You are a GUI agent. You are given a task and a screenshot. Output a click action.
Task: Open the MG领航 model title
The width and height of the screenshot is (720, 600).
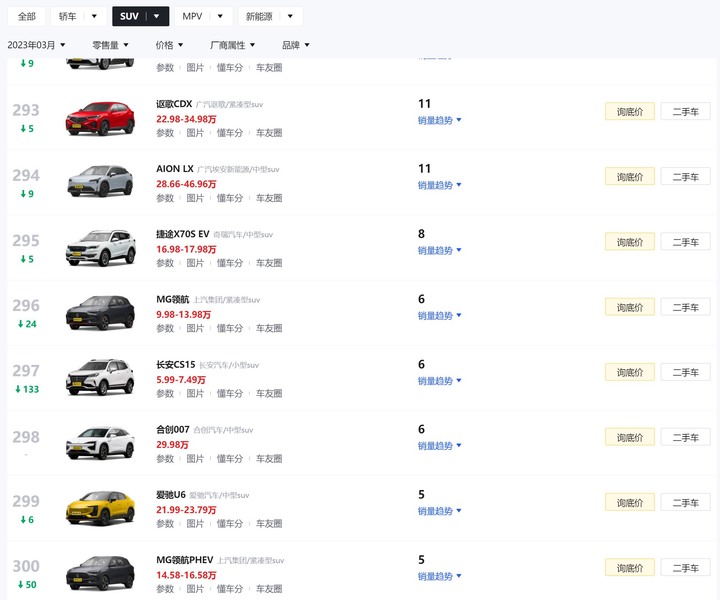[x=172, y=299]
